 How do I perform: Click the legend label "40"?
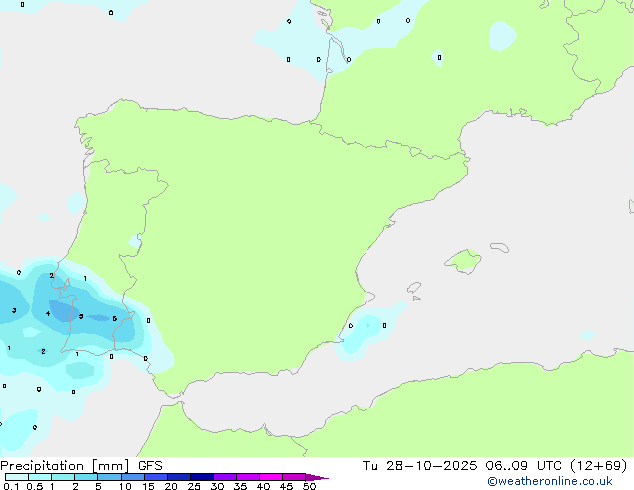263,486
